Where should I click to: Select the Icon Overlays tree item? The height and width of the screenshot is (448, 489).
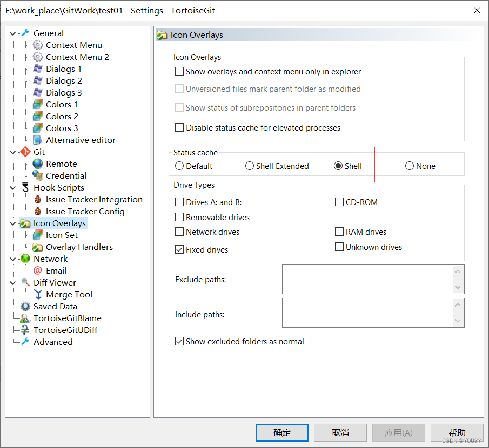59,223
